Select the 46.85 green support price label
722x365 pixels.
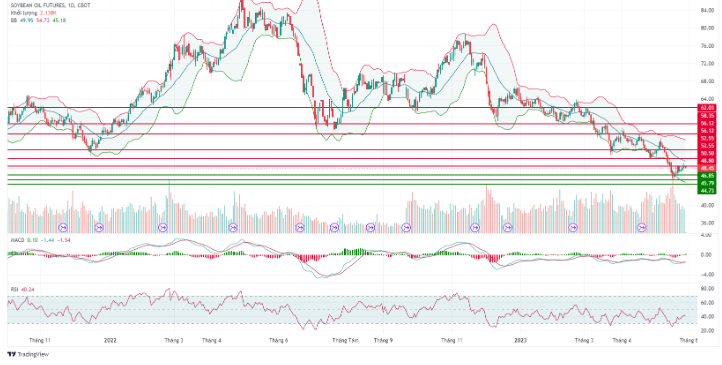click(x=707, y=176)
